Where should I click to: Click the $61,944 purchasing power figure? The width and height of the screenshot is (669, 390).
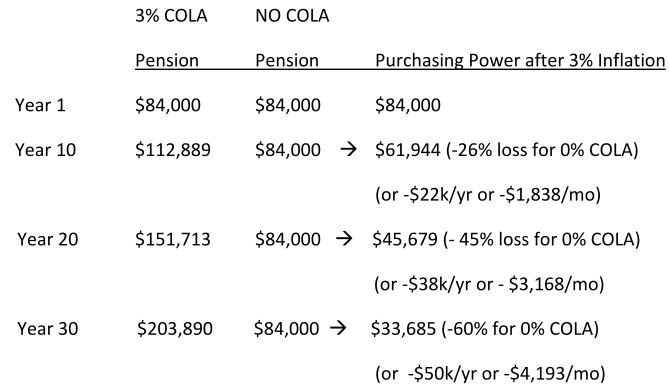[x=407, y=150]
